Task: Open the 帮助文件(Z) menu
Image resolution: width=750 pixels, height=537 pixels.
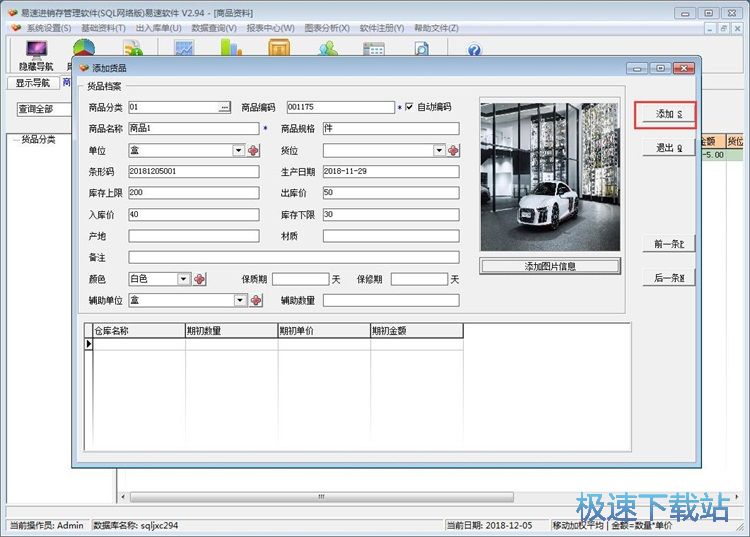Action: [436, 28]
